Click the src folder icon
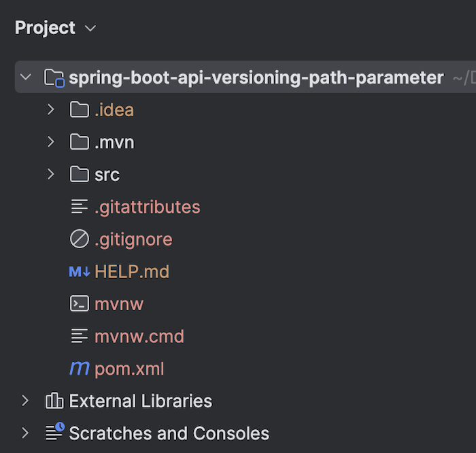Screen dimensions: 476x453 point(80,175)
